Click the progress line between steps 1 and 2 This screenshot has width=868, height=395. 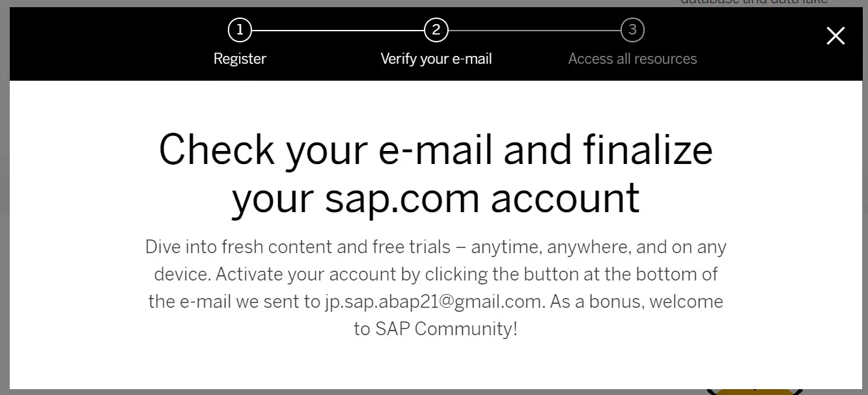(x=337, y=29)
